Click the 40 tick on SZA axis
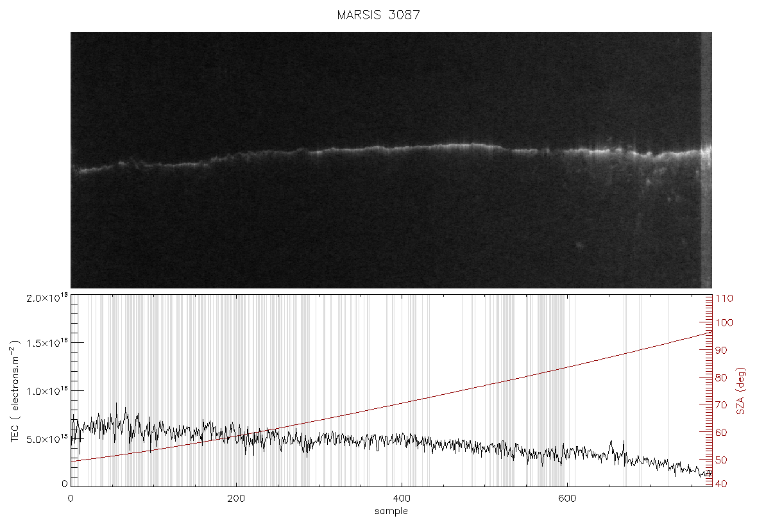This screenshot has height=532, width=757. point(721,484)
